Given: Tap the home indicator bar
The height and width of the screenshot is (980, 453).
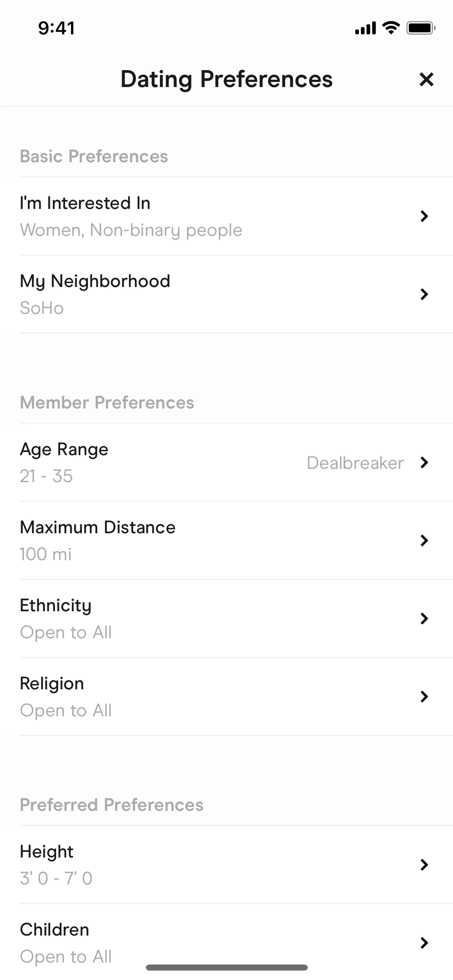Looking at the screenshot, I should click(226, 967).
